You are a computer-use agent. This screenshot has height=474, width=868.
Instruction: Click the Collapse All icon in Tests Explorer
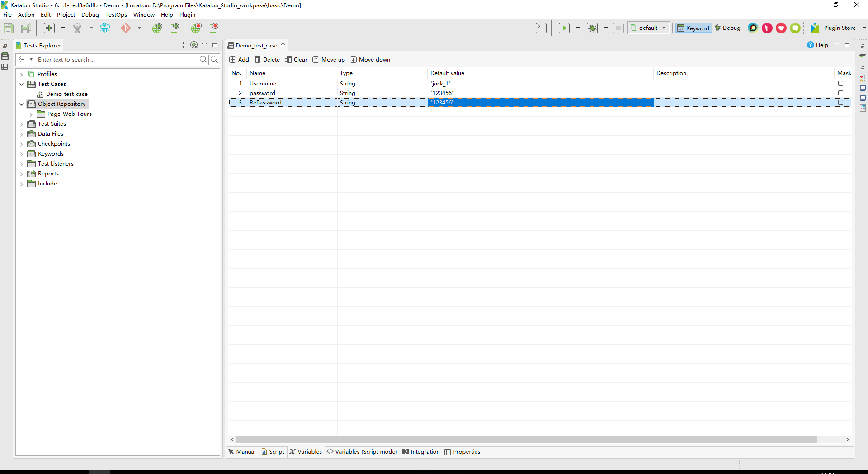click(183, 45)
